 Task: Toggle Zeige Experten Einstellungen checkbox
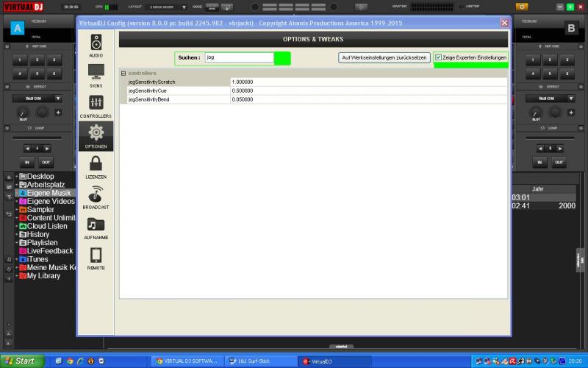click(438, 57)
